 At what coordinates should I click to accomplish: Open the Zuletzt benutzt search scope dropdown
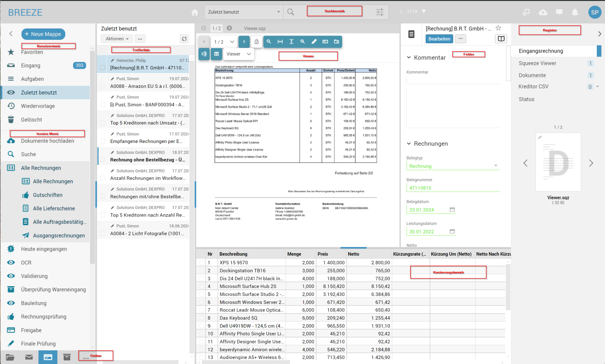point(244,12)
